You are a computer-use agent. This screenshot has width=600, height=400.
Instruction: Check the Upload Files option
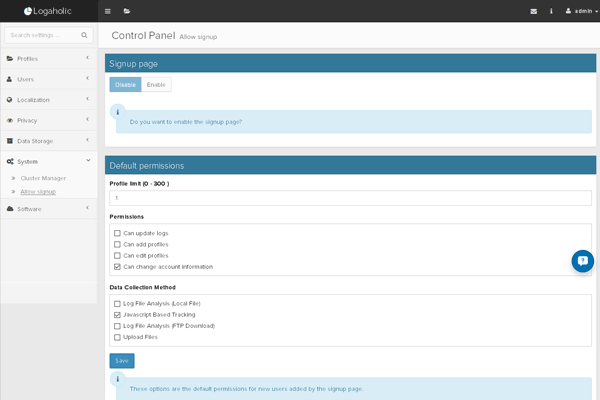click(x=117, y=337)
